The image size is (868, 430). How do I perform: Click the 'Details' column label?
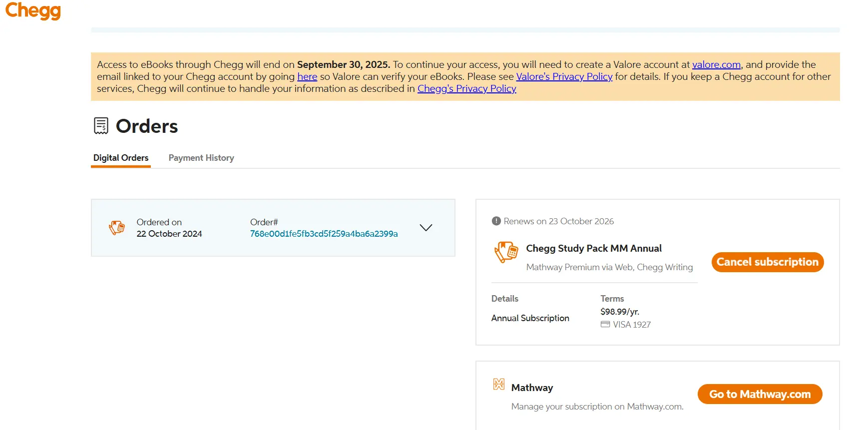click(x=505, y=299)
